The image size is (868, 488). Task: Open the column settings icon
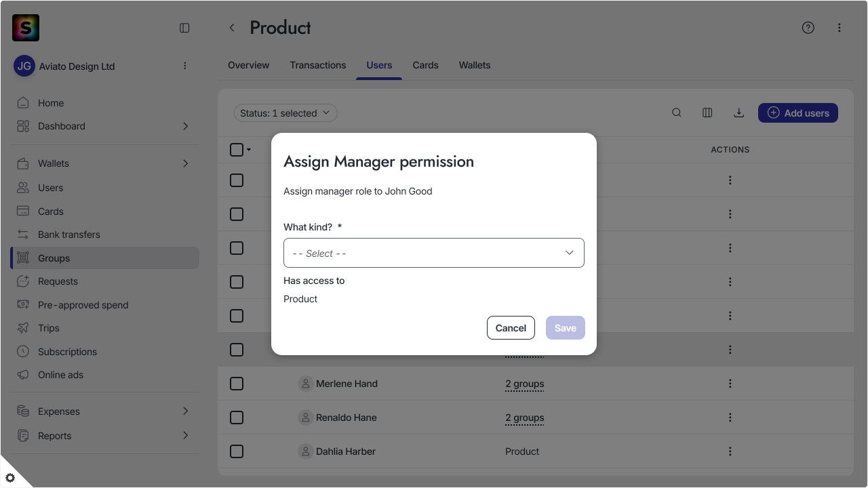(x=707, y=113)
